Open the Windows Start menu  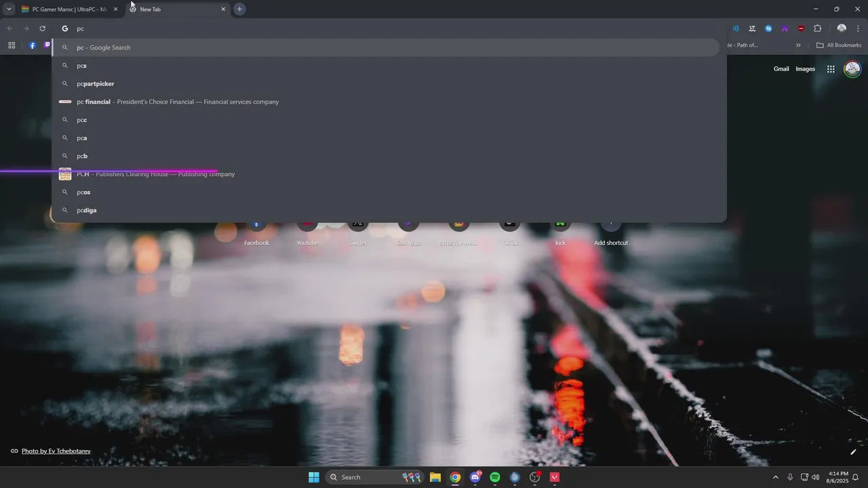[314, 477]
